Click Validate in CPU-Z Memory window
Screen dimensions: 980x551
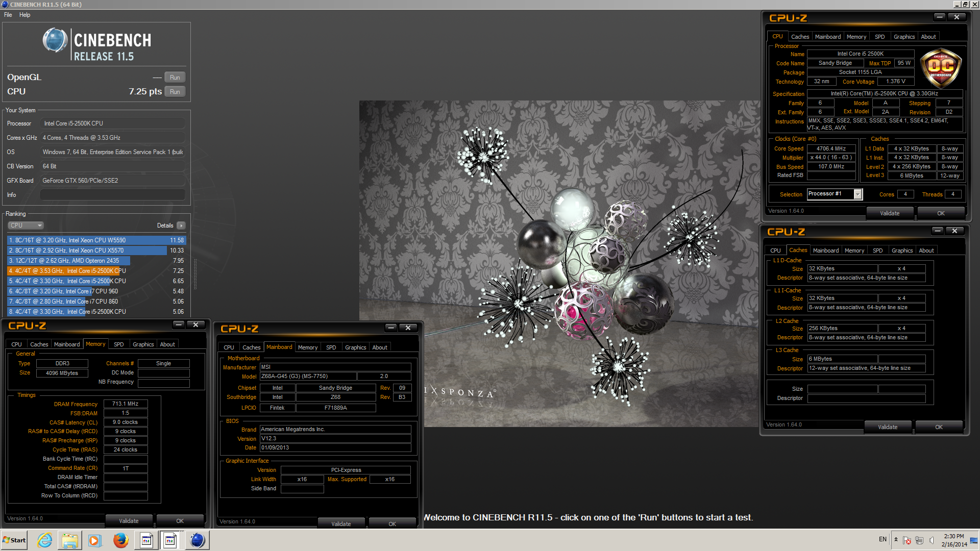coord(129,521)
